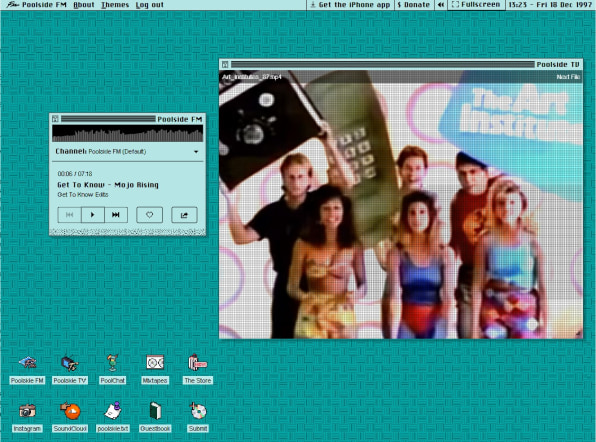596x442 pixels.
Task: Click the audio waveform visualizer
Action: 127,133
